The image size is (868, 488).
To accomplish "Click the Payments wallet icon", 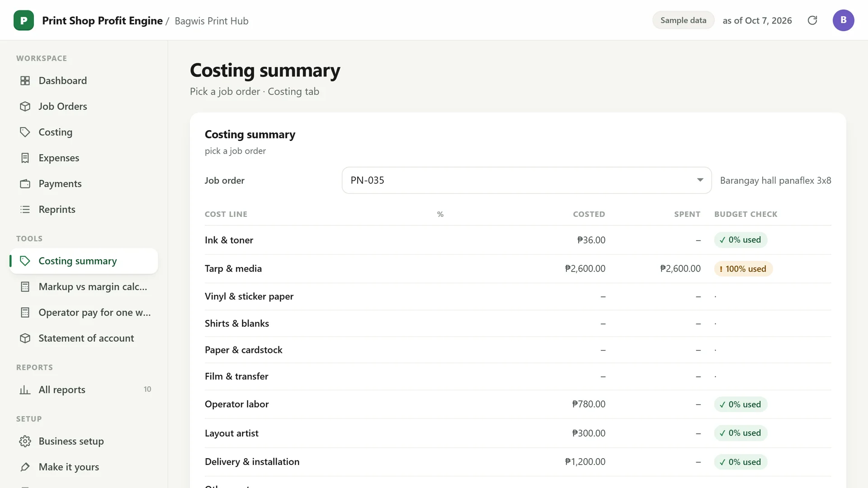I will coord(25,183).
